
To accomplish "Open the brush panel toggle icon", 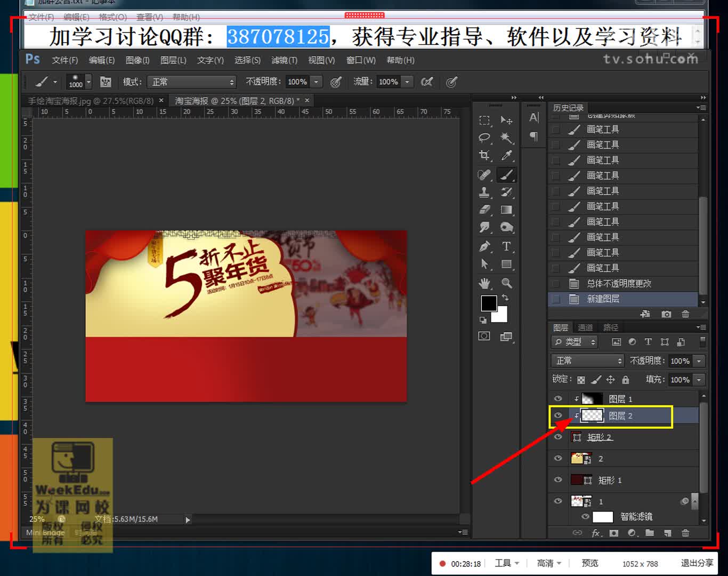I will [x=106, y=82].
